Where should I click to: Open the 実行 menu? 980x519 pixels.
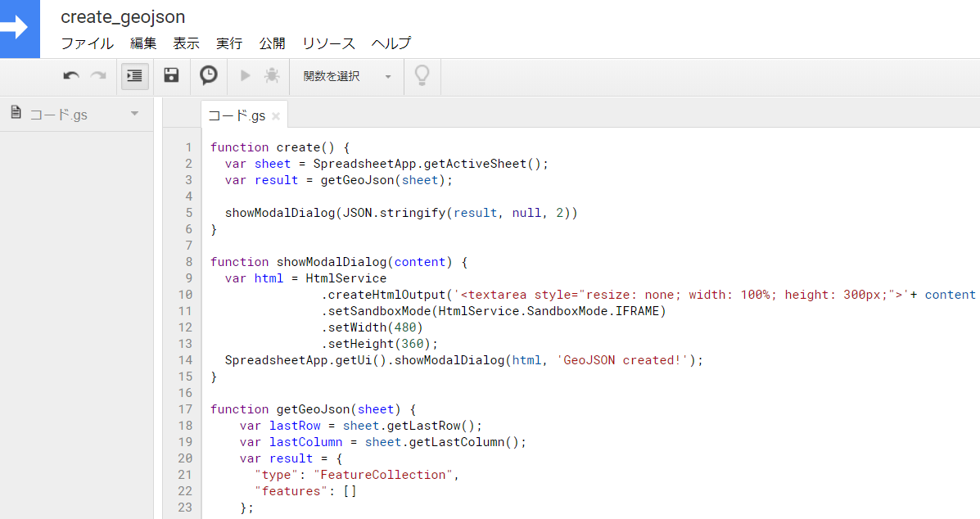pos(229,43)
